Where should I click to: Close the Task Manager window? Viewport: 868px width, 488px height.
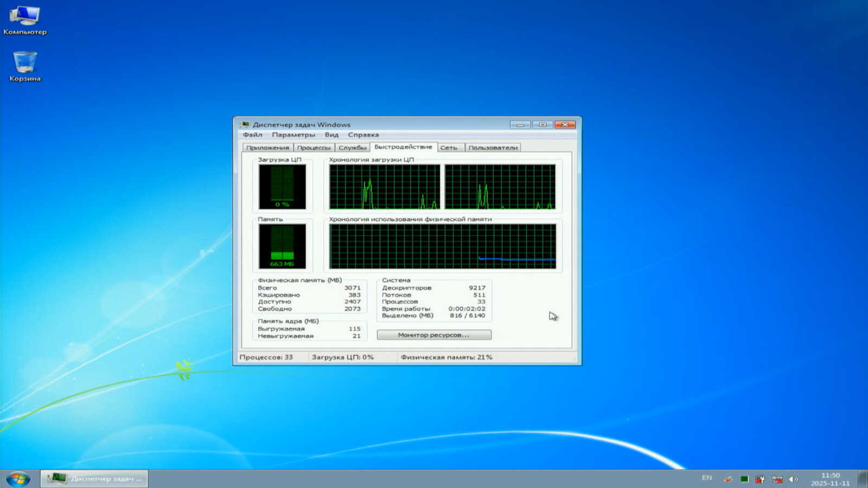(565, 125)
